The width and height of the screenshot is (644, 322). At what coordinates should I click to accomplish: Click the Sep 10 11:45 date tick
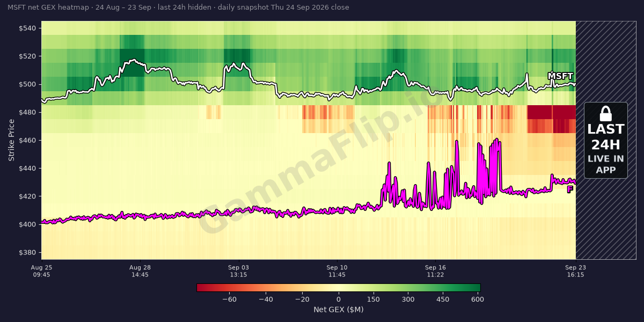click(337, 271)
